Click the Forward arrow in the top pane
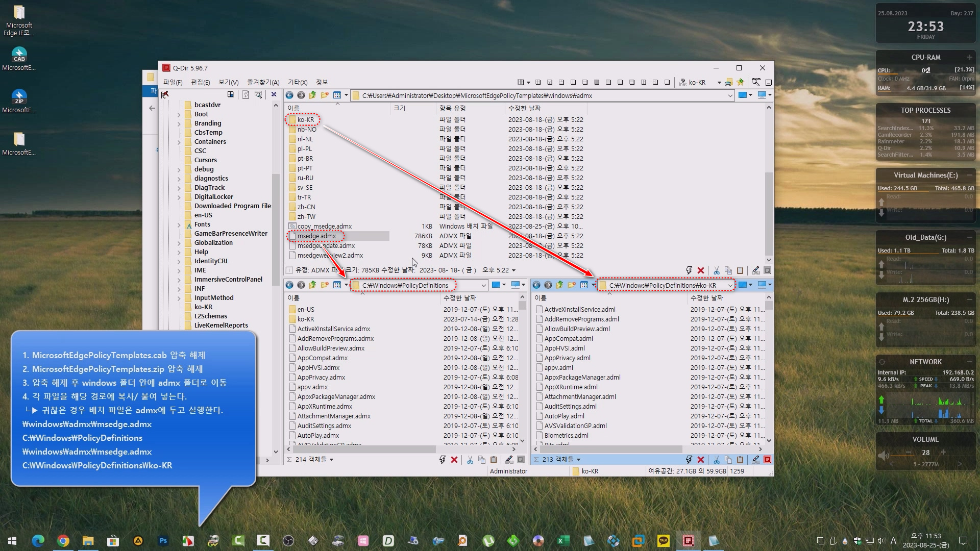Viewport: 980px width, 551px height. tap(301, 95)
